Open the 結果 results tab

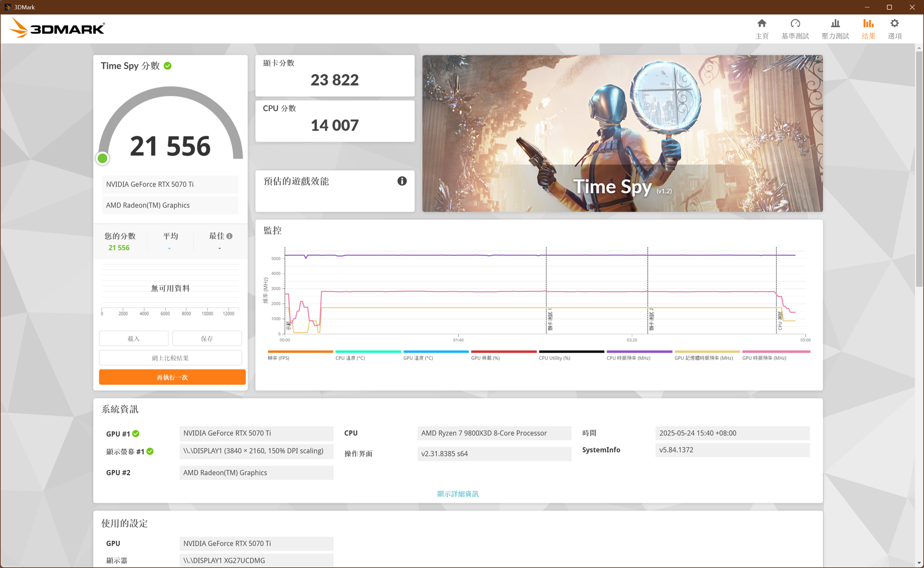tap(869, 29)
